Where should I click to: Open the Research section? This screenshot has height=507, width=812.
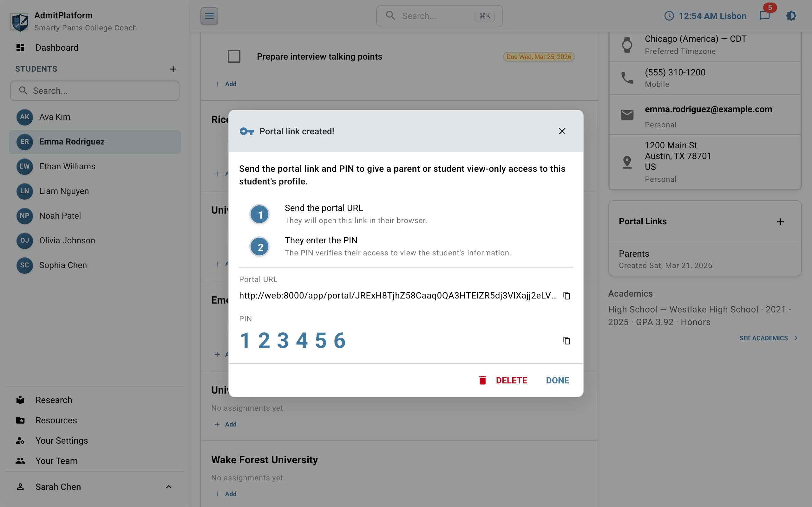[54, 400]
